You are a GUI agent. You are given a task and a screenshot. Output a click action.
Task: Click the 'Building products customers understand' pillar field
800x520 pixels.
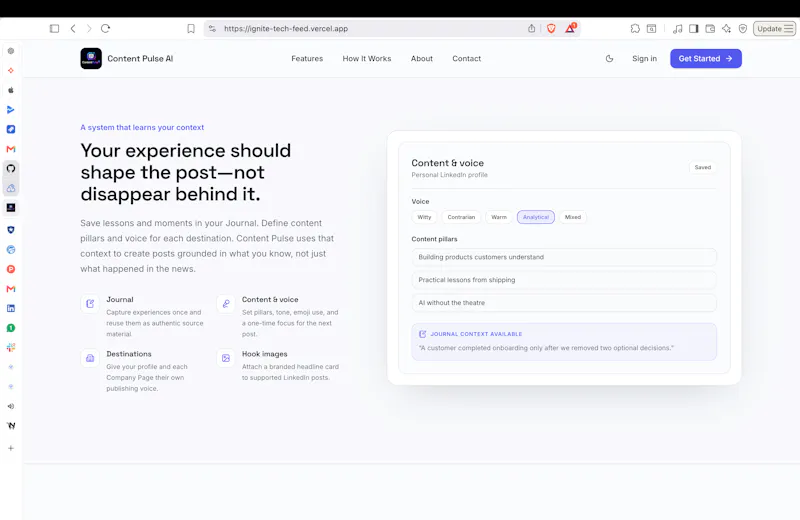[564, 257]
